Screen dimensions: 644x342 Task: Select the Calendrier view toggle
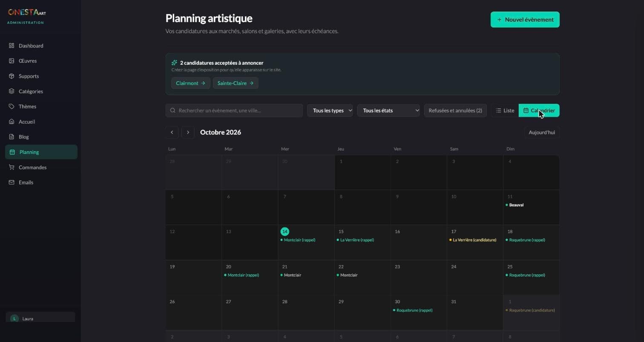click(539, 111)
